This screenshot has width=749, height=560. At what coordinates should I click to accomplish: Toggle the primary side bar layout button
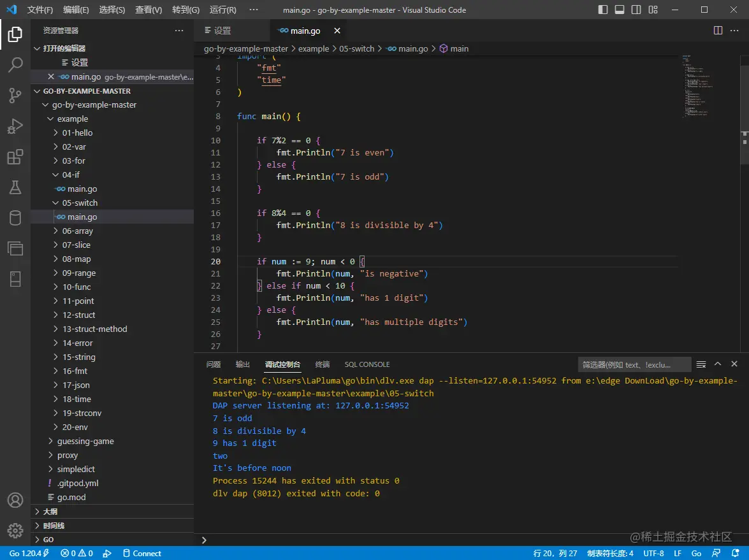603,10
